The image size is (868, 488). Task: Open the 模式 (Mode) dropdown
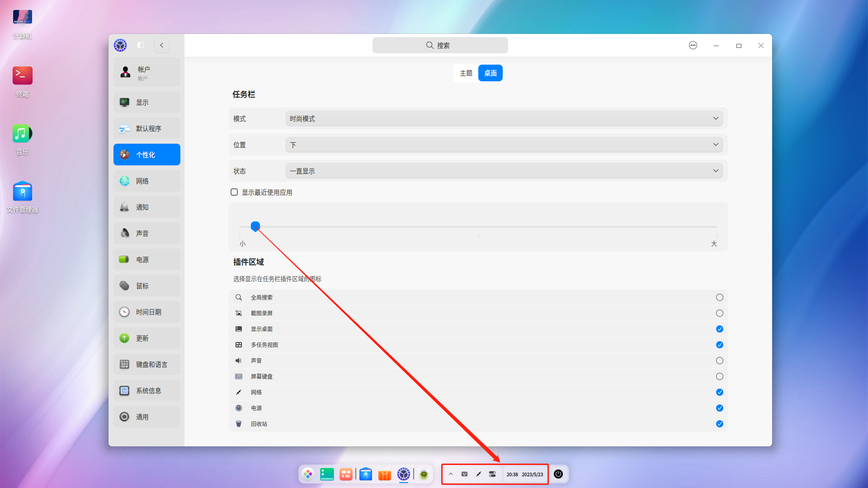(x=504, y=118)
